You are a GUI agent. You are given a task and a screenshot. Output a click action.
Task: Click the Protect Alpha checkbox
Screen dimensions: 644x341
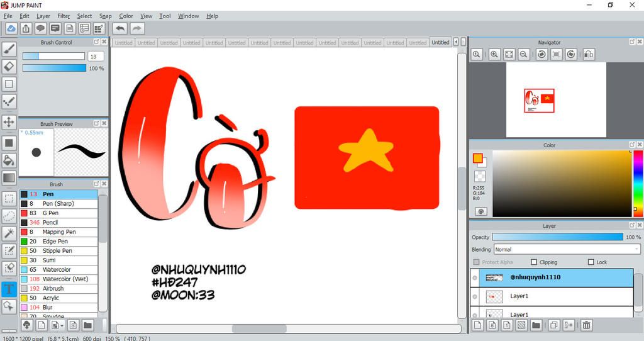coord(477,262)
